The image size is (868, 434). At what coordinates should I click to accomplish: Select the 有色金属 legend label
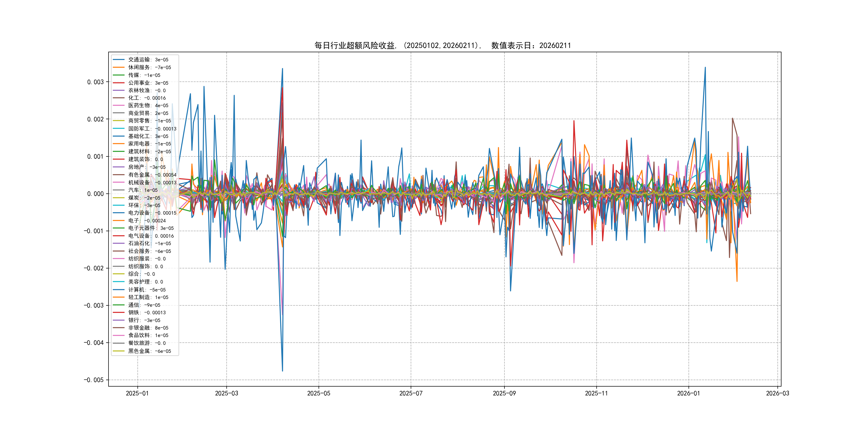[x=152, y=175]
